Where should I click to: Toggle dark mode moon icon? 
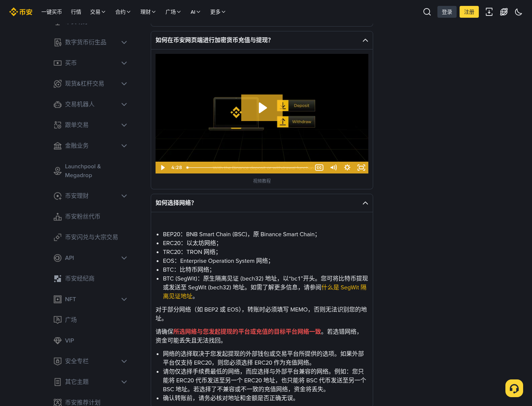point(519,12)
